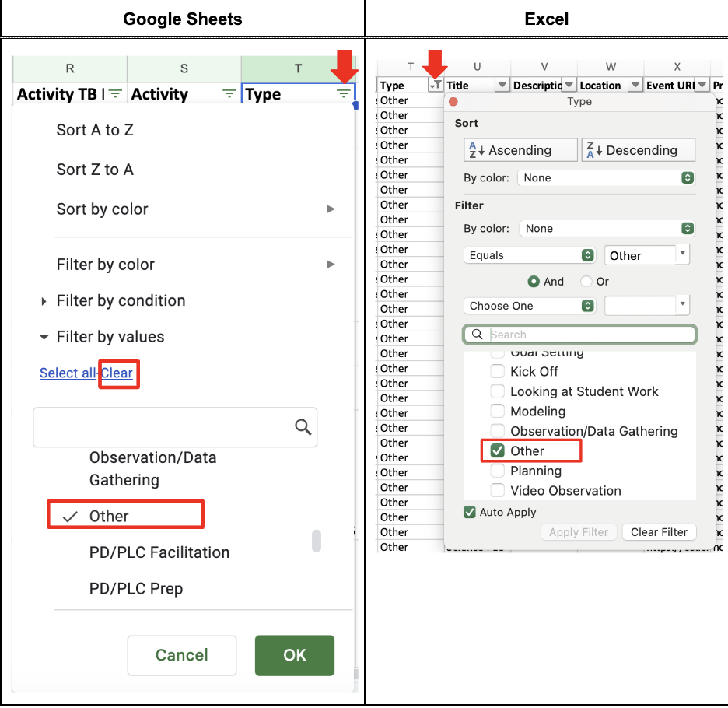Click the green OK button
This screenshot has width=728, height=708.
[x=294, y=655]
